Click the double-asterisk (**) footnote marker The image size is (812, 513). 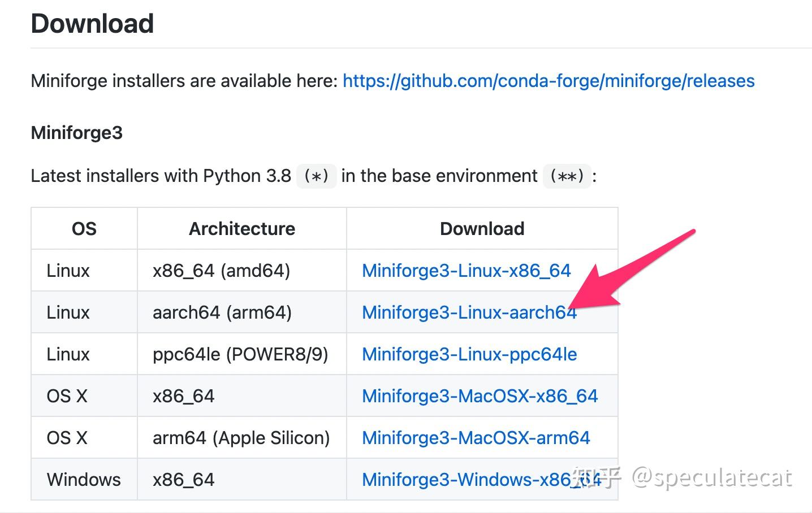pos(567,176)
